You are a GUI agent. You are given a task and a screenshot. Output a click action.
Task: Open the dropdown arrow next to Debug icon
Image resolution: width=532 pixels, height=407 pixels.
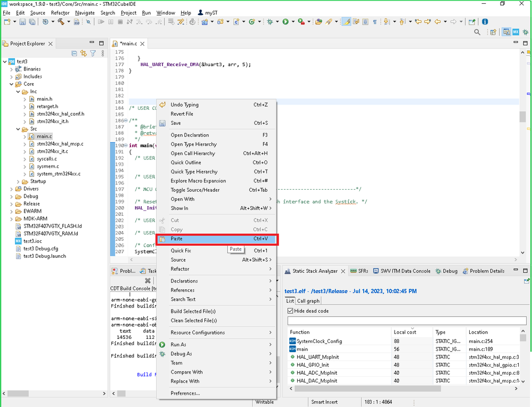pos(277,22)
